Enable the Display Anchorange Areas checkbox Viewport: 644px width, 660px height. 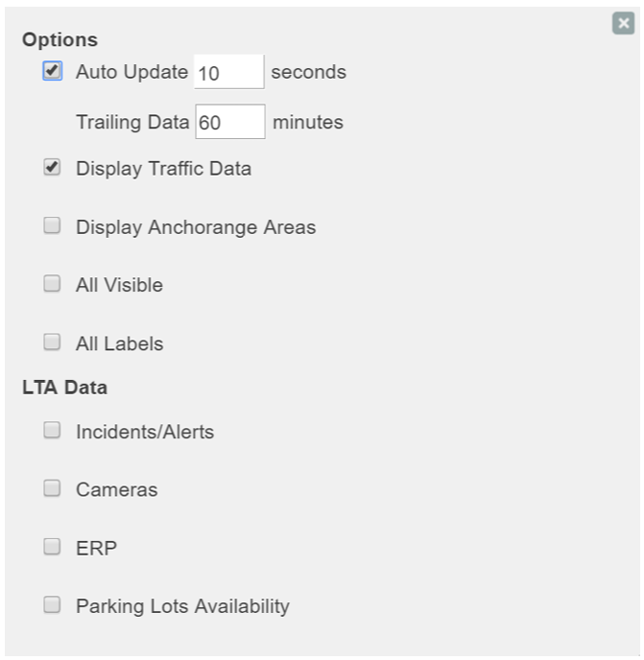coord(53,226)
